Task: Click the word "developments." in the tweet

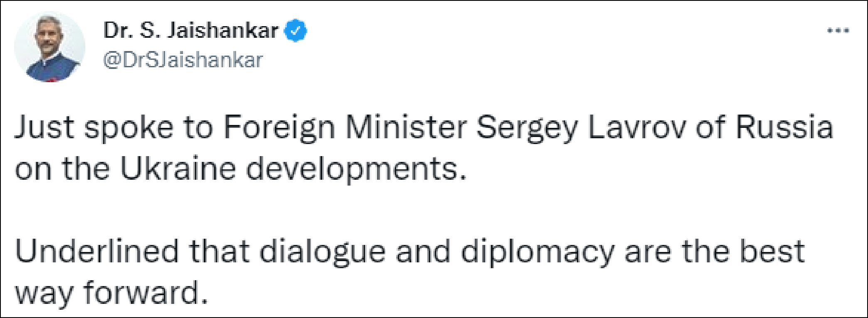Action: click(x=354, y=169)
